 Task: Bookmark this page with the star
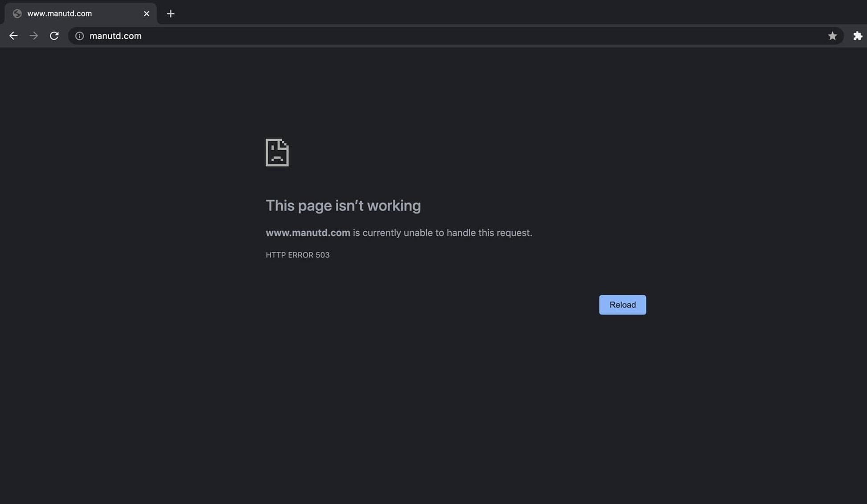tap(832, 36)
